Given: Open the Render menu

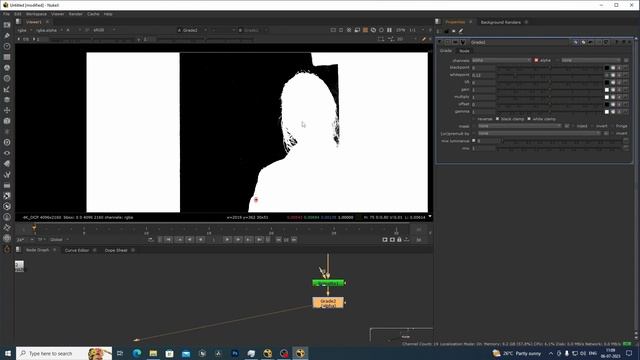Looking at the screenshot, I should tap(76, 14).
